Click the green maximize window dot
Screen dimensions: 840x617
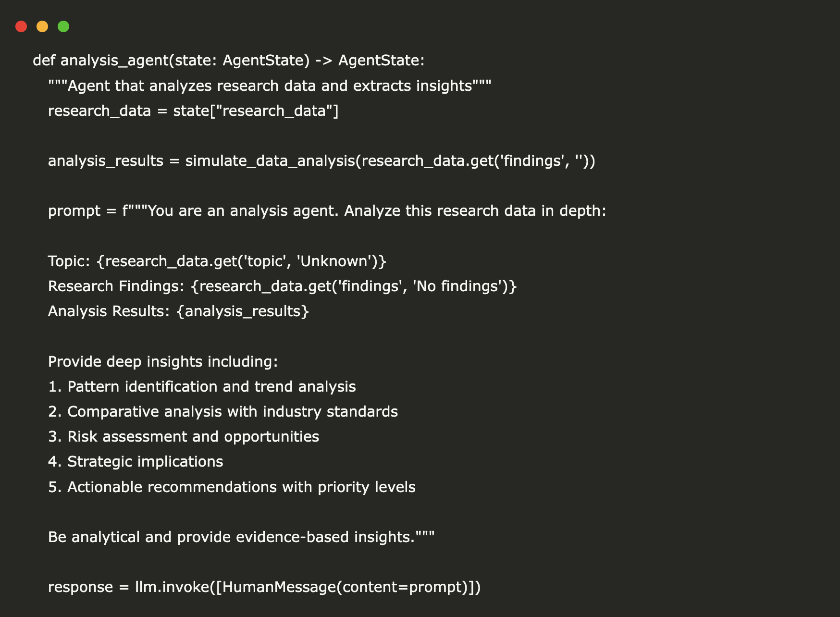pos(63,26)
